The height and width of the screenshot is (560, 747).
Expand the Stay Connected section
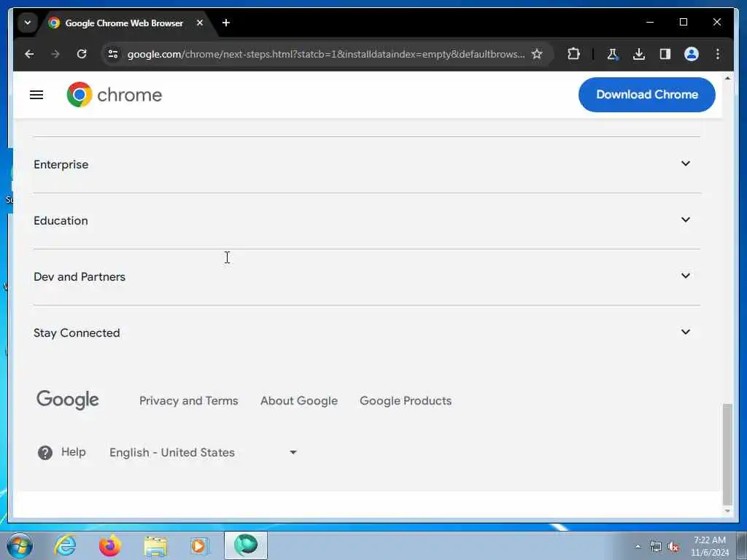tap(686, 332)
